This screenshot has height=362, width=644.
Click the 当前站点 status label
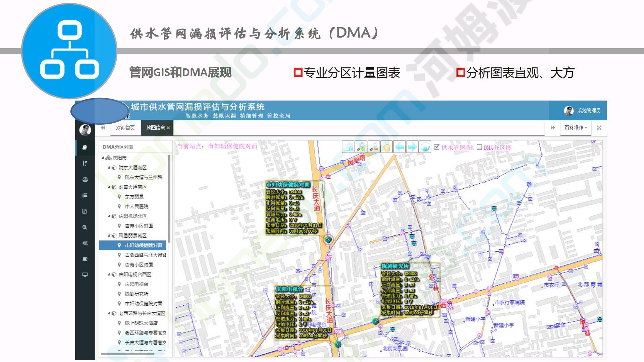point(217,146)
